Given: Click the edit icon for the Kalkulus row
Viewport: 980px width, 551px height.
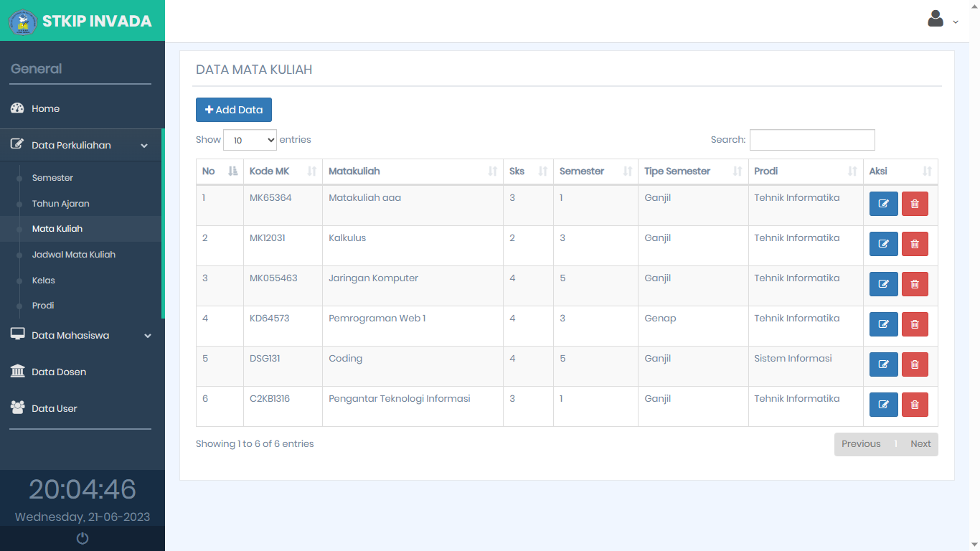Looking at the screenshot, I should point(883,244).
